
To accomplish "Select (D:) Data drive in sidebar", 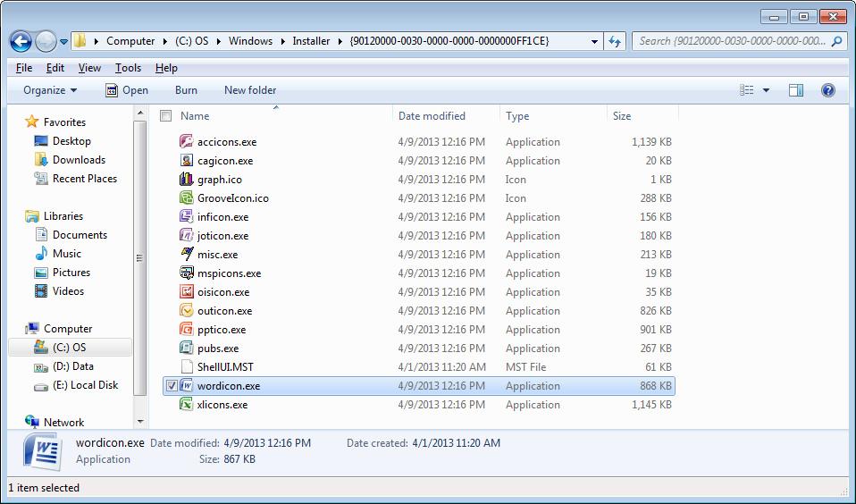I will point(72,366).
